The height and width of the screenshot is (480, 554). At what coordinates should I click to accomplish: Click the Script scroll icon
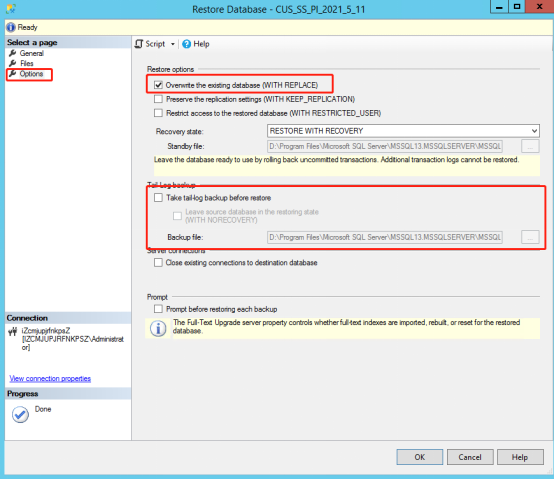[x=139, y=44]
